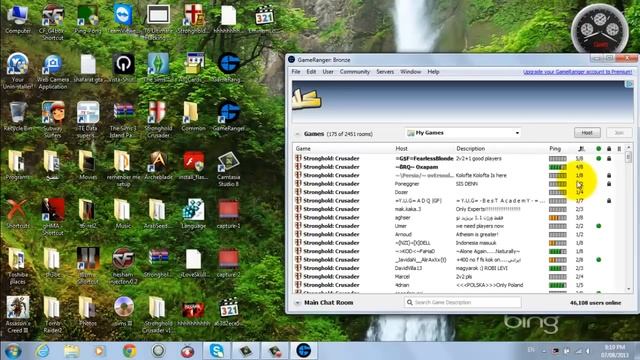Image resolution: width=640 pixels, height=360 pixels.
Task: Open the Language file icon
Action: pos(193,214)
